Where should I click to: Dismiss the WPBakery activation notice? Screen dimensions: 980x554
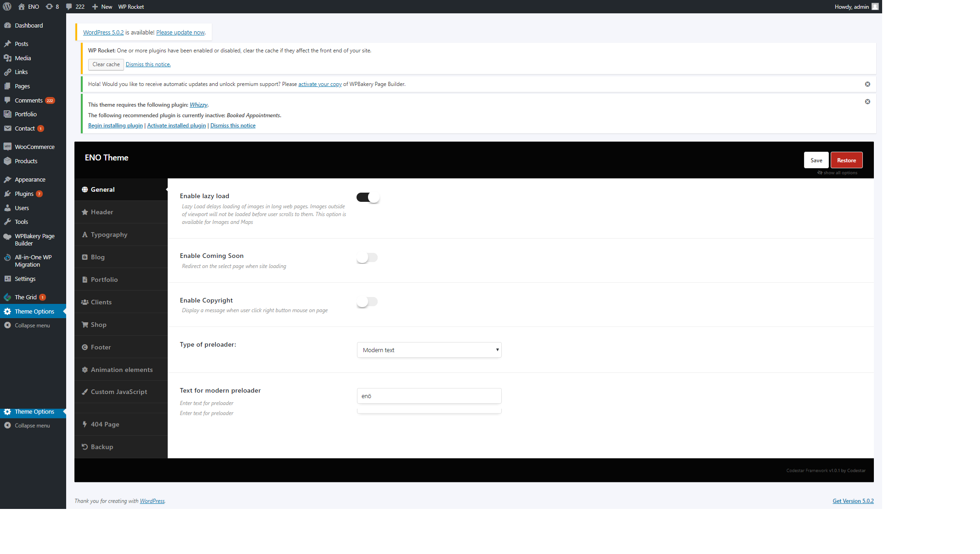867,84
